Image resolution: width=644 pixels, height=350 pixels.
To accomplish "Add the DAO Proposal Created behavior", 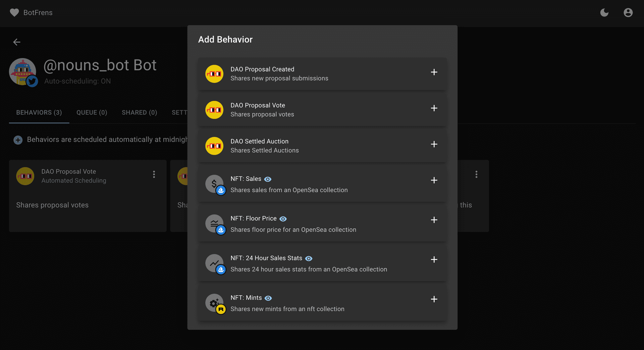I will [434, 72].
